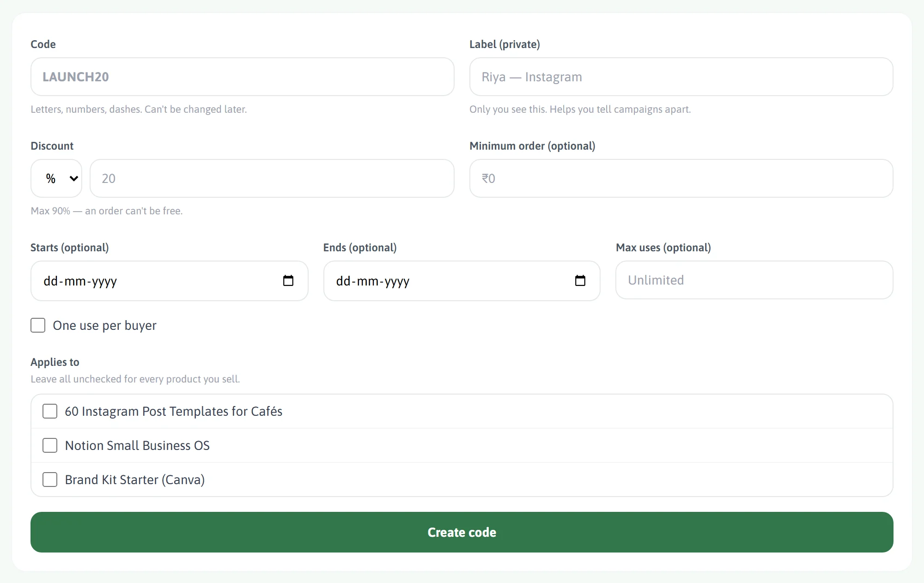Click "Brand Kit Starter (Canva)" label text
This screenshot has height=583, width=924.
pyautogui.click(x=135, y=480)
